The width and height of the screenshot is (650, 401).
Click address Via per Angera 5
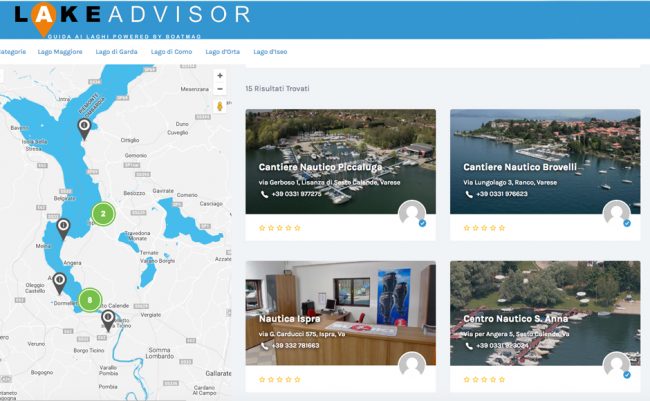pos(516,334)
